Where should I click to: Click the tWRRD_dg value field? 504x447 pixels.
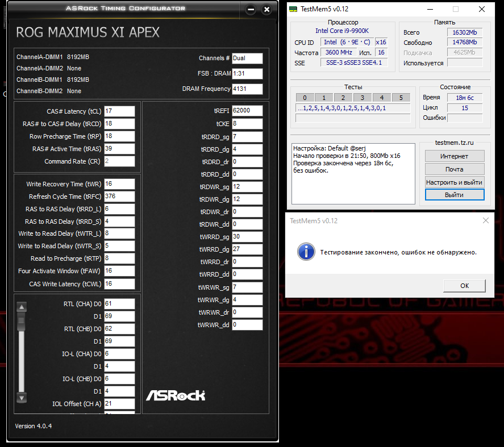tap(247, 249)
